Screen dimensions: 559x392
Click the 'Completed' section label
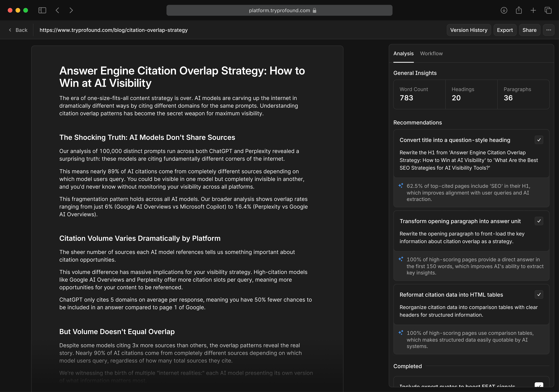click(408, 366)
